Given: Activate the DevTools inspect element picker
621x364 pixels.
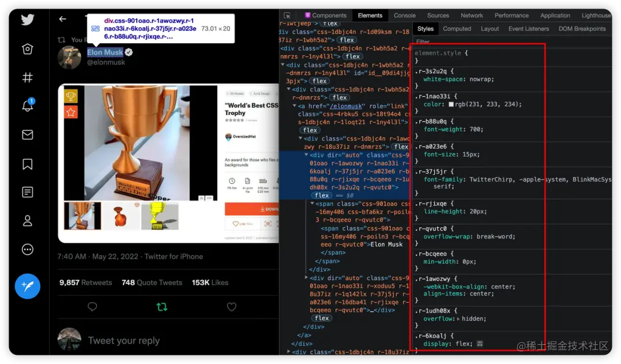Looking at the screenshot, I should (286, 15).
